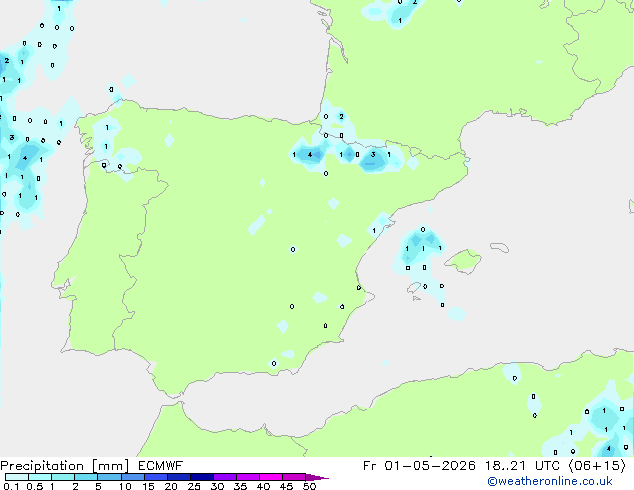Click the '4' value in the Algeria rain cell
The height and width of the screenshot is (490, 634).
pos(609,449)
